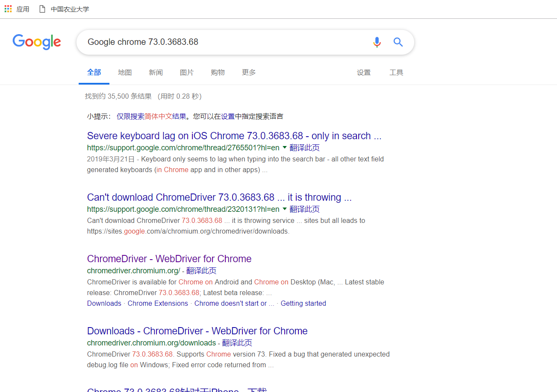
Task: Open the 更多 more options menu
Action: point(249,73)
